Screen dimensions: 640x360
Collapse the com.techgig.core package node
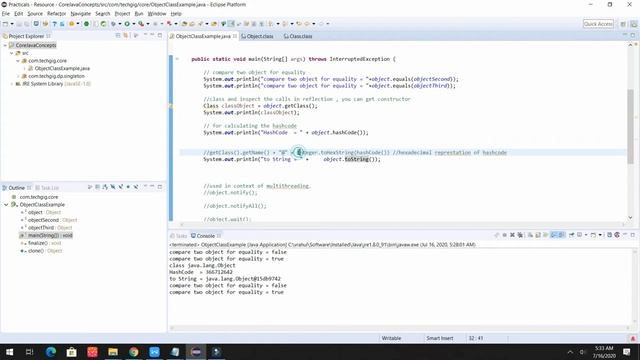18,61
